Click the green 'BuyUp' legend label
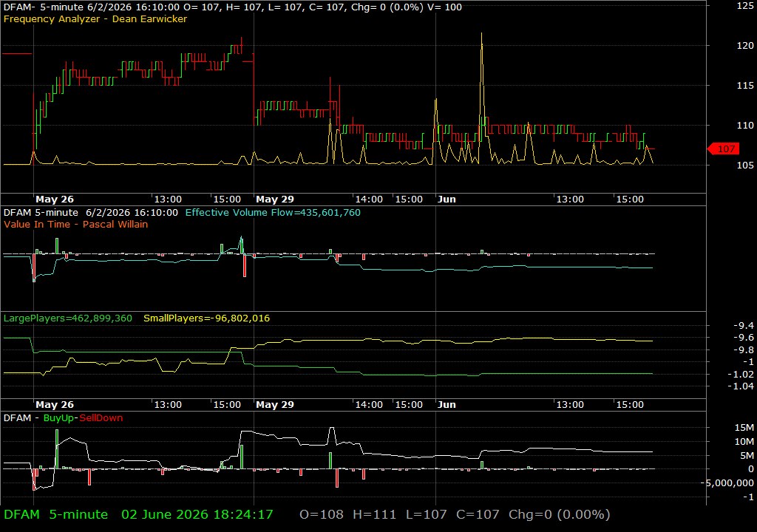This screenshot has width=757, height=532. coord(58,417)
